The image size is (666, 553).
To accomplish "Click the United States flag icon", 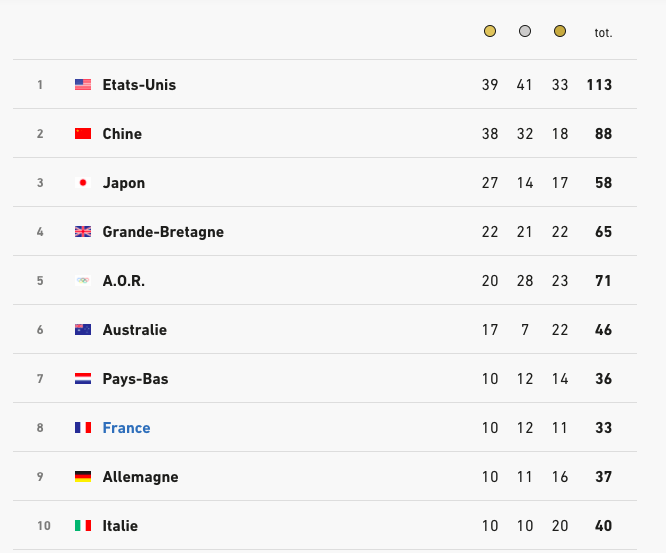I will [x=83, y=85].
